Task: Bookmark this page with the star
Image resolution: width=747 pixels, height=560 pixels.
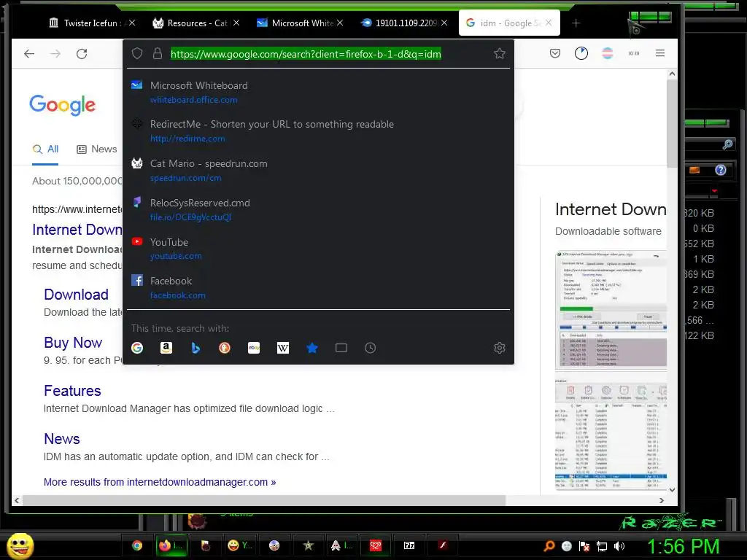Action: tap(499, 53)
